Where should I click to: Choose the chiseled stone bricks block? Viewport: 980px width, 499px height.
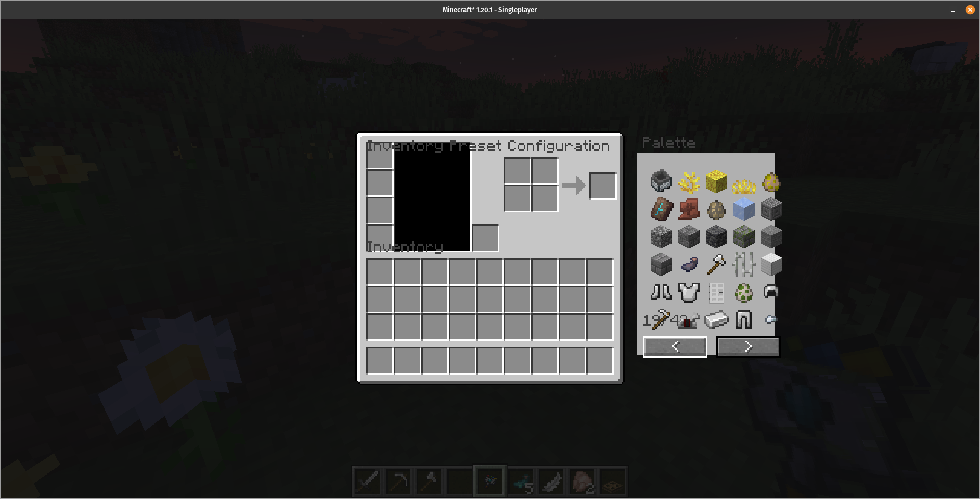coord(771,209)
